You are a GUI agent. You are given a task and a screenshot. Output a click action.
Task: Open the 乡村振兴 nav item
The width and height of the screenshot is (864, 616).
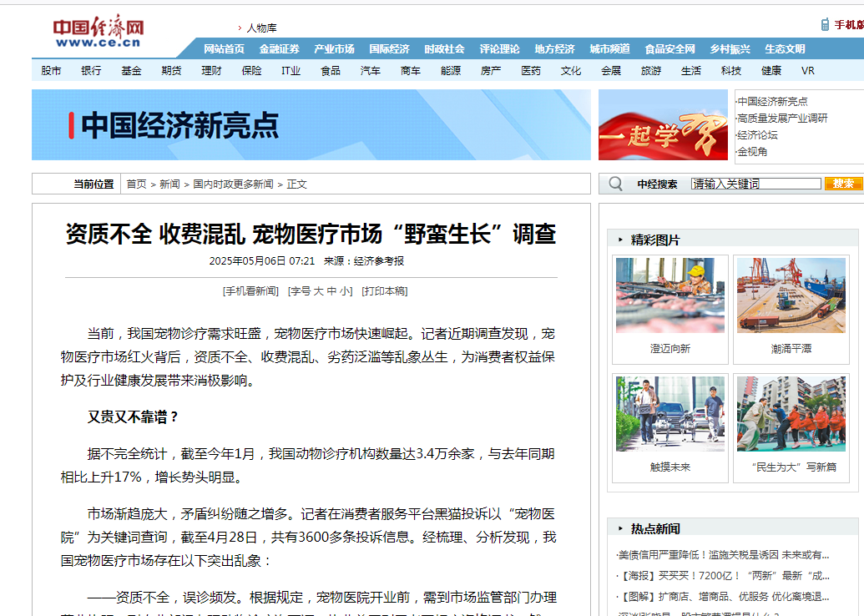point(730,49)
